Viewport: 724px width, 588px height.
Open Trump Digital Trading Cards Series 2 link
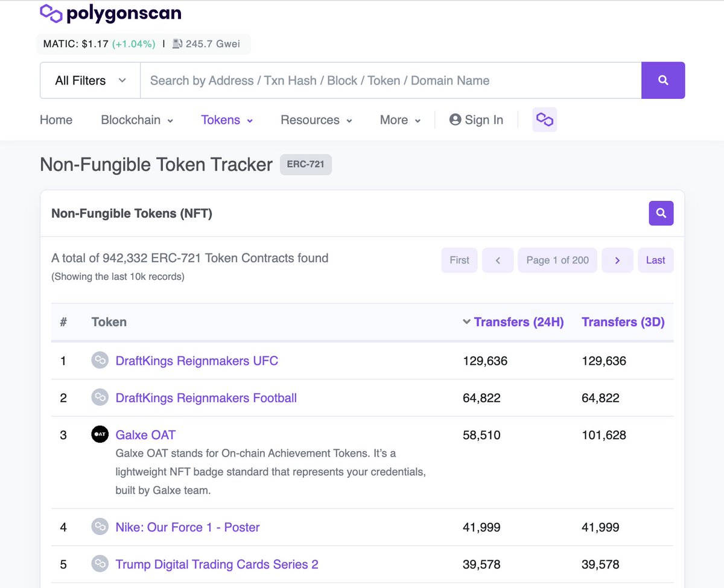217,564
